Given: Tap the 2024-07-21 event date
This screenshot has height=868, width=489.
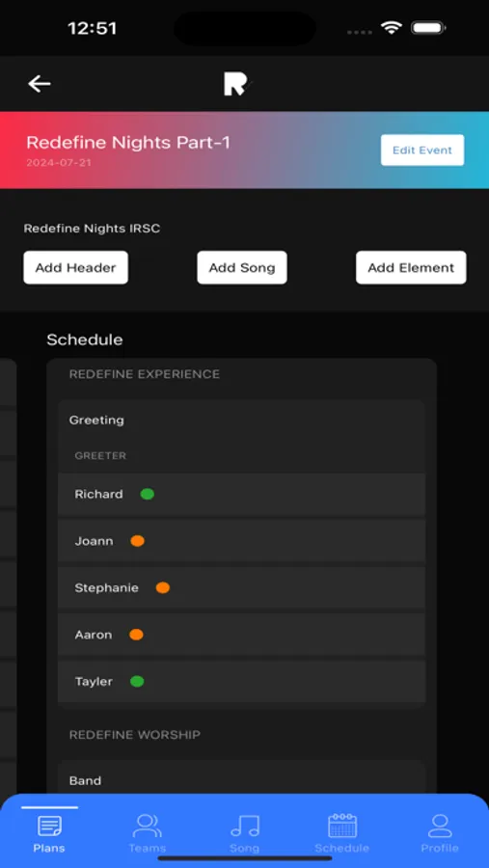Looking at the screenshot, I should tap(59, 163).
